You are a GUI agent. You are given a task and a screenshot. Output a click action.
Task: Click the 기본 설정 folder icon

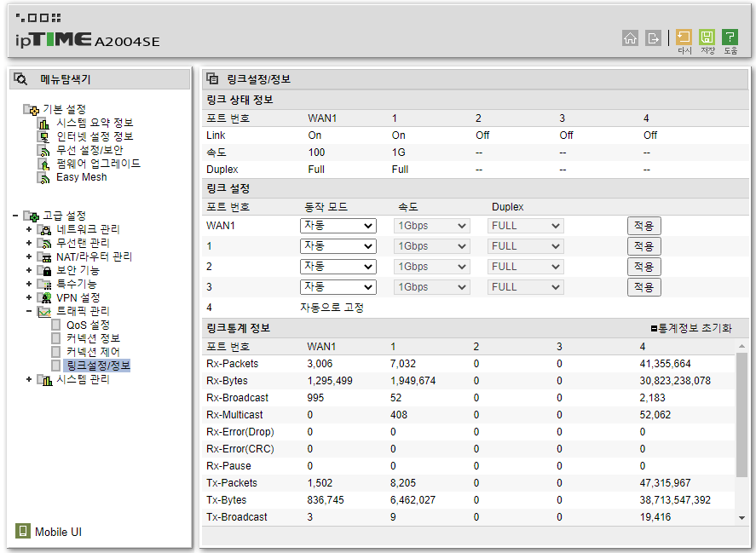[x=32, y=109]
